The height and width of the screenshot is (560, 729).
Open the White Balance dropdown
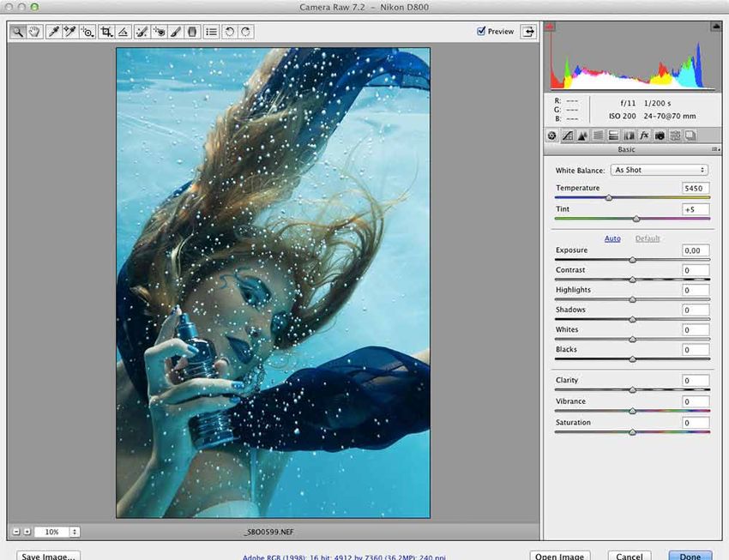pyautogui.click(x=660, y=170)
